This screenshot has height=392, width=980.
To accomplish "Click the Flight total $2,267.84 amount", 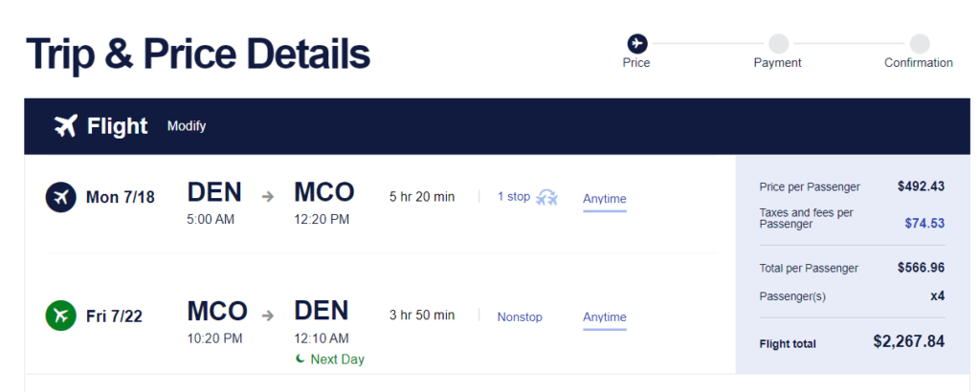I will 909,341.
